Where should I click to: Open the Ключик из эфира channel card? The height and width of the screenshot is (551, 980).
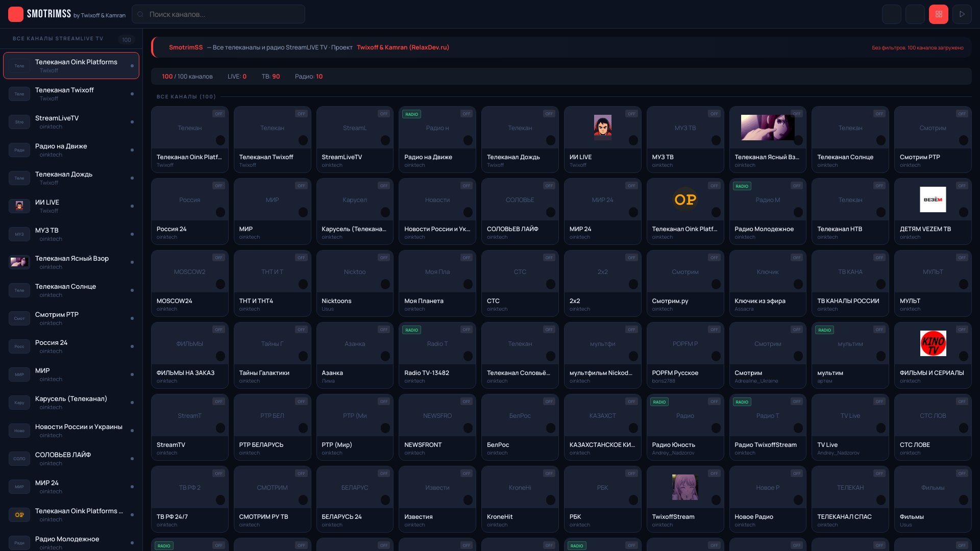tap(768, 283)
